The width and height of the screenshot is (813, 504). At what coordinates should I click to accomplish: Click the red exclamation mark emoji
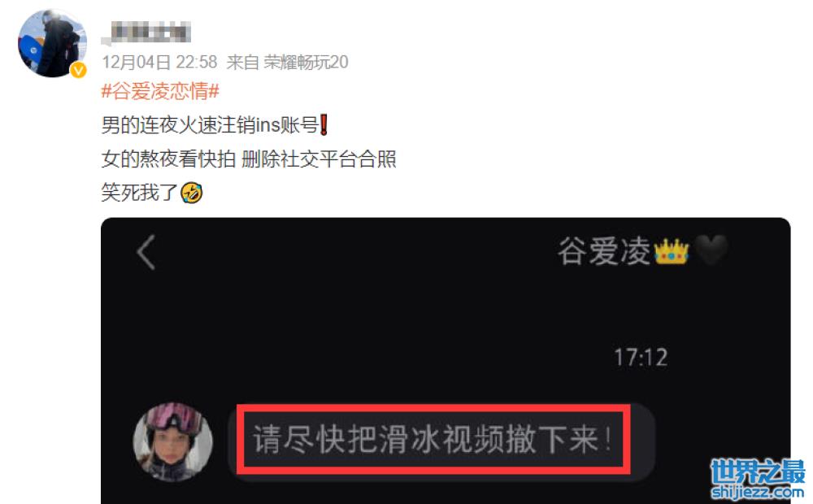point(324,125)
